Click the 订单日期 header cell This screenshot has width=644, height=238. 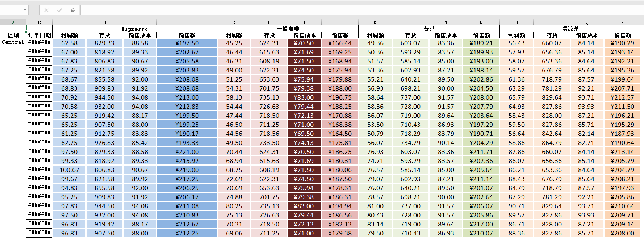[x=39, y=35]
